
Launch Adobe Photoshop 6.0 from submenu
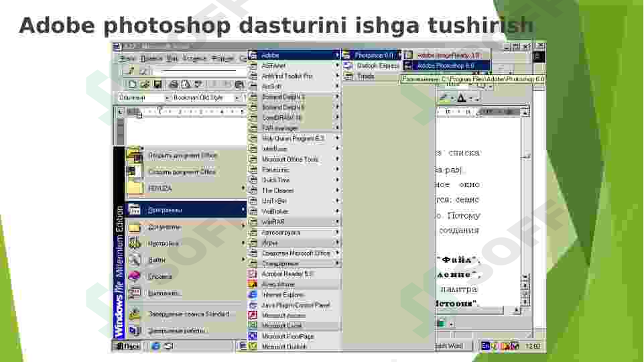(446, 66)
